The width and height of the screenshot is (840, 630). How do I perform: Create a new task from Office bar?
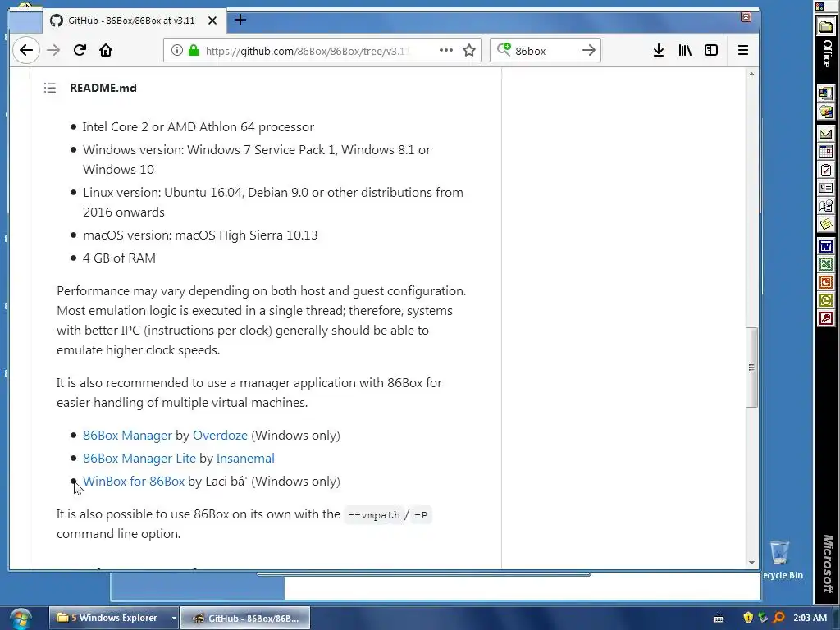[825, 170]
